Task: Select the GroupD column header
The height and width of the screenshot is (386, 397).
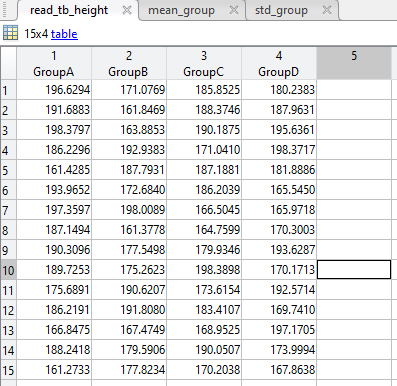Action: (x=279, y=63)
